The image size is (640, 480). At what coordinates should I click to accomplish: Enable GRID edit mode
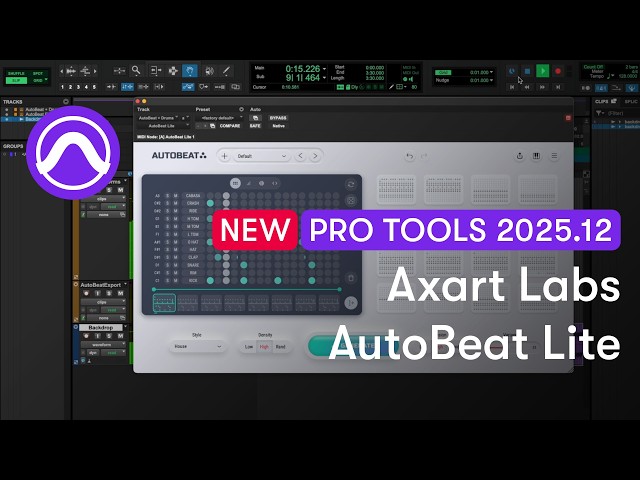(x=38, y=80)
